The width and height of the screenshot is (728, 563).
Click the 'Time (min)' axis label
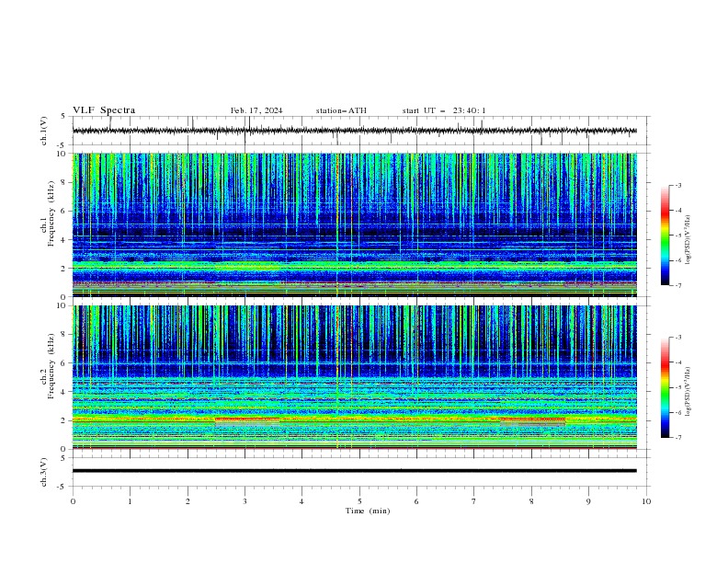(x=368, y=511)
